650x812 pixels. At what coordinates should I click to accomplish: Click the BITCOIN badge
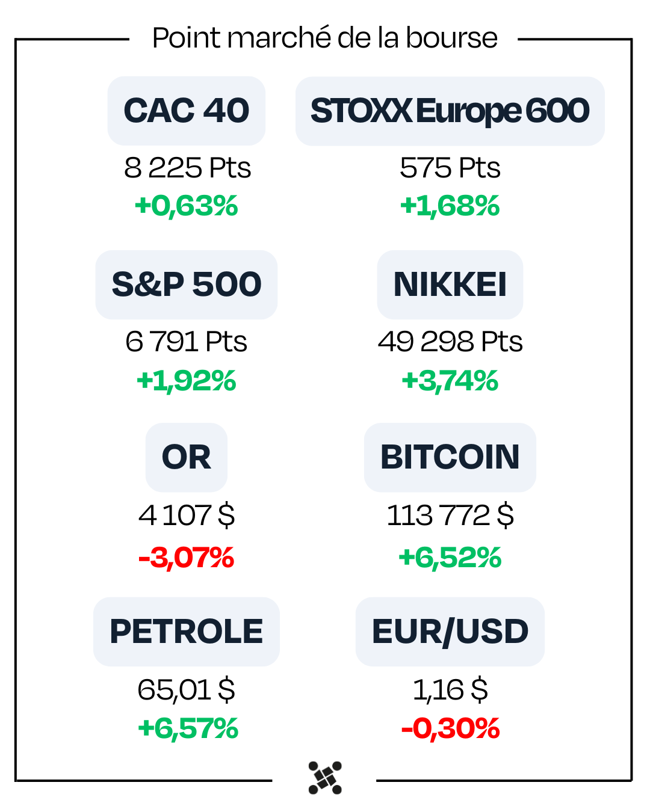pyautogui.click(x=450, y=457)
